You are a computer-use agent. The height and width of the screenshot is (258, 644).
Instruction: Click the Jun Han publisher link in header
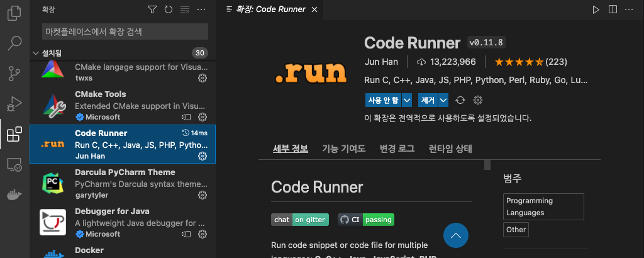tap(381, 62)
